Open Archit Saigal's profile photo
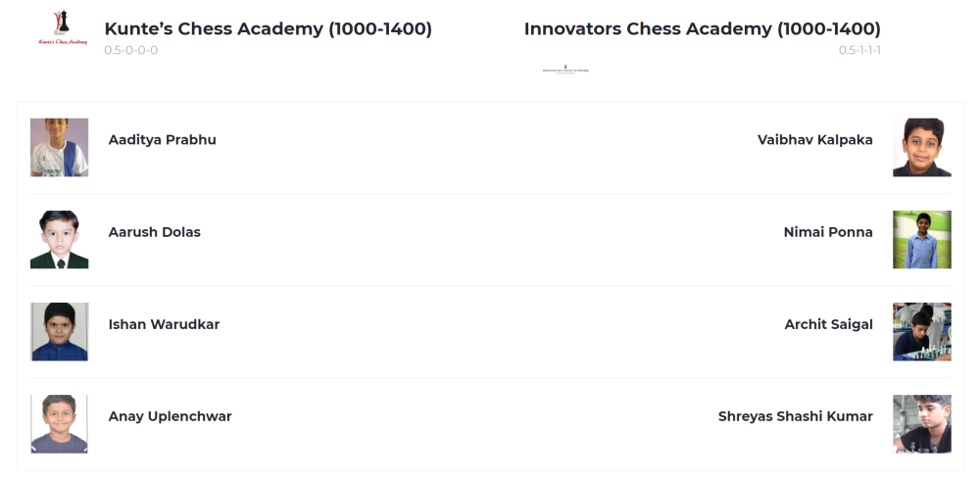This screenshot has height=479, width=980. point(921,331)
